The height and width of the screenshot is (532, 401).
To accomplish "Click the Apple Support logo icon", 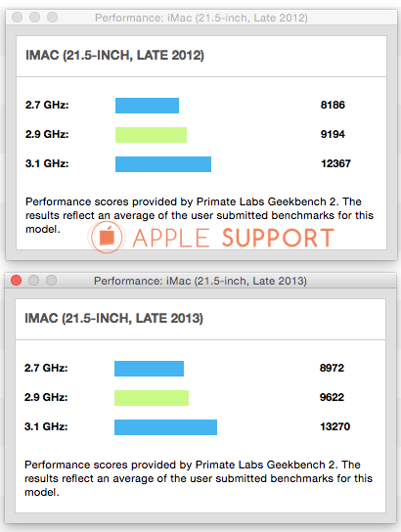I will pyautogui.click(x=107, y=238).
